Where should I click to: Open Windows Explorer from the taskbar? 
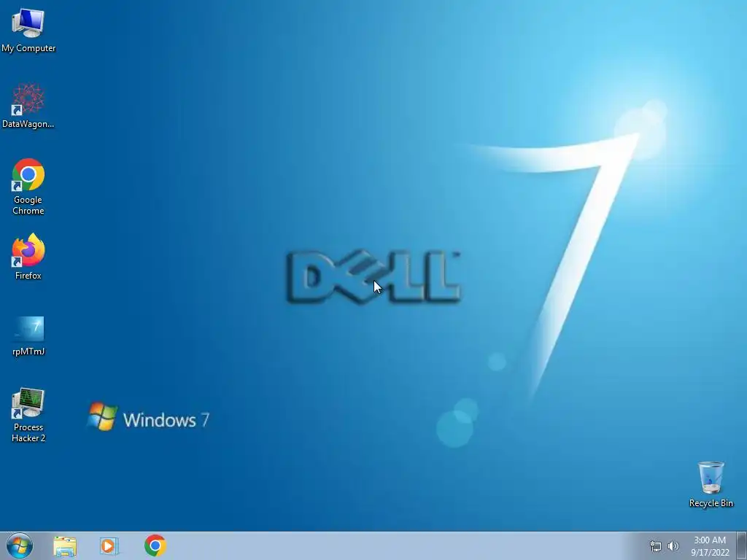pos(65,546)
